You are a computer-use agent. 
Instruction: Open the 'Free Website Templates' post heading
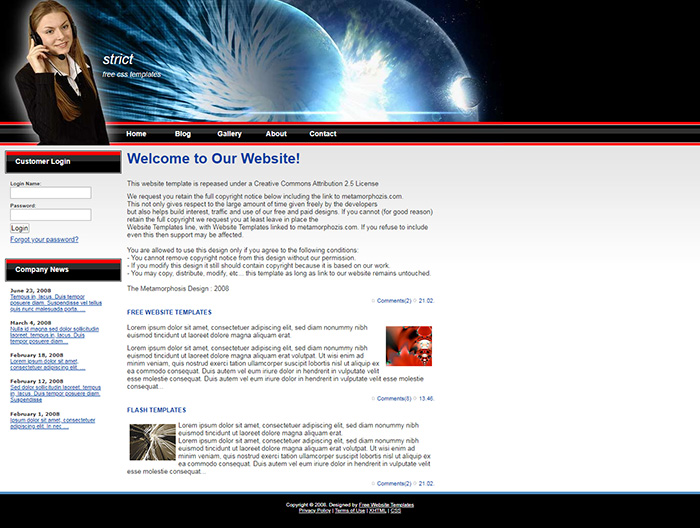tap(169, 312)
